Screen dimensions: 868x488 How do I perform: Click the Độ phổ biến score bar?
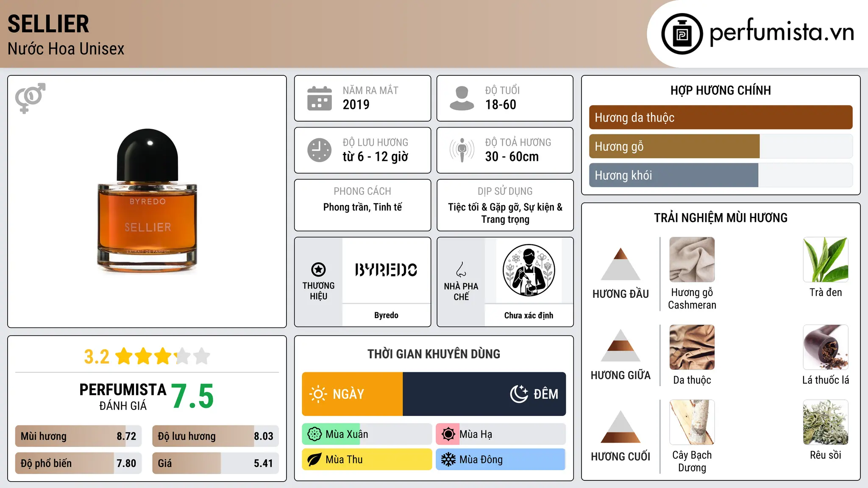tap(78, 463)
